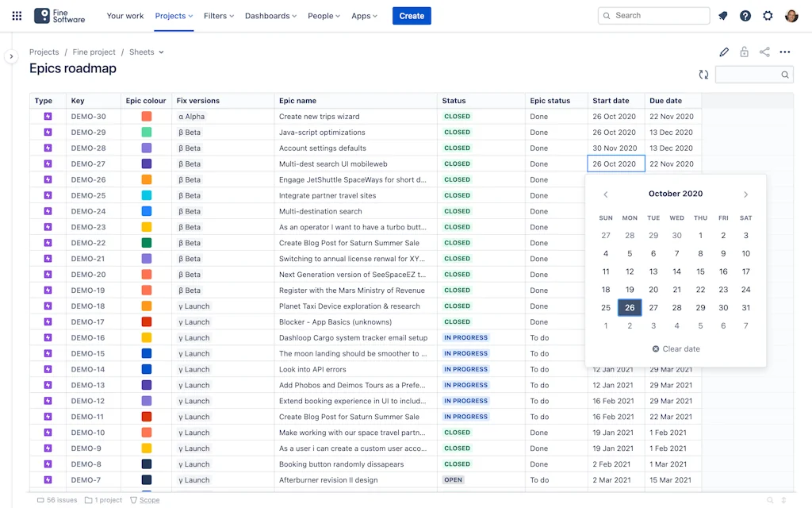The height and width of the screenshot is (508, 812).
Task: Go to next month in calendar
Action: pos(745,194)
